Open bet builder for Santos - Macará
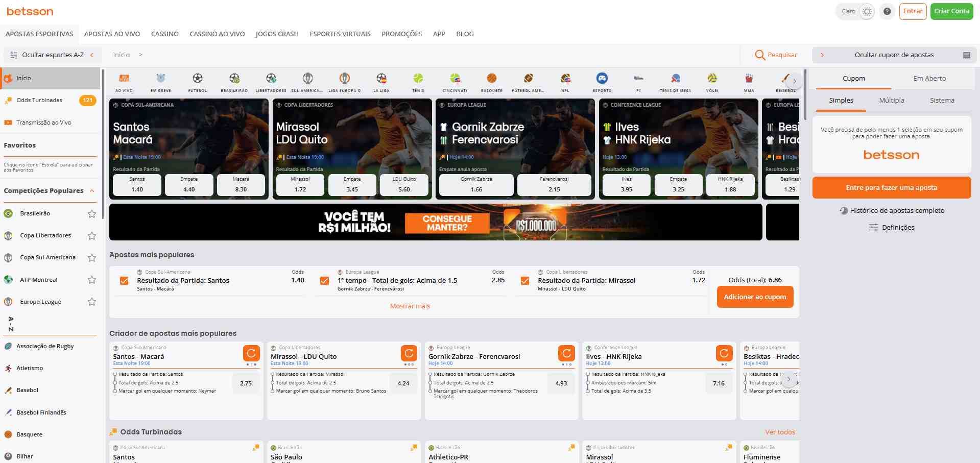 coord(251,353)
